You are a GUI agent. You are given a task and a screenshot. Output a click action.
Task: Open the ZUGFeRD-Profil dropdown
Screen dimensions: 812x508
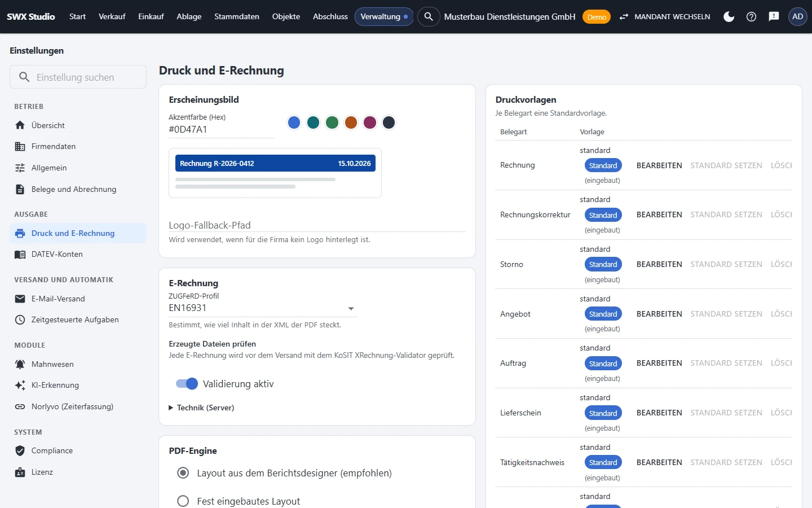tap(263, 308)
